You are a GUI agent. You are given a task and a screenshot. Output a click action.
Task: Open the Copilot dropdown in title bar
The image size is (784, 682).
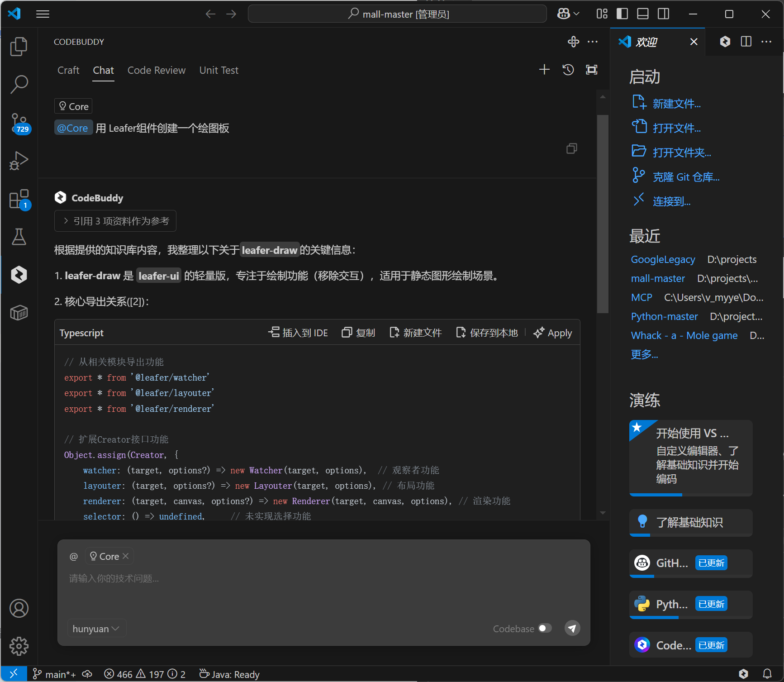pos(568,14)
